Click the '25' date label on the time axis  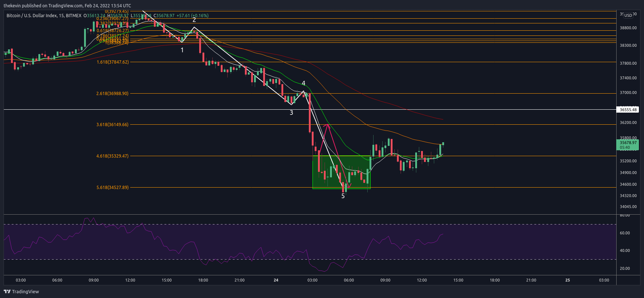[x=568, y=280]
